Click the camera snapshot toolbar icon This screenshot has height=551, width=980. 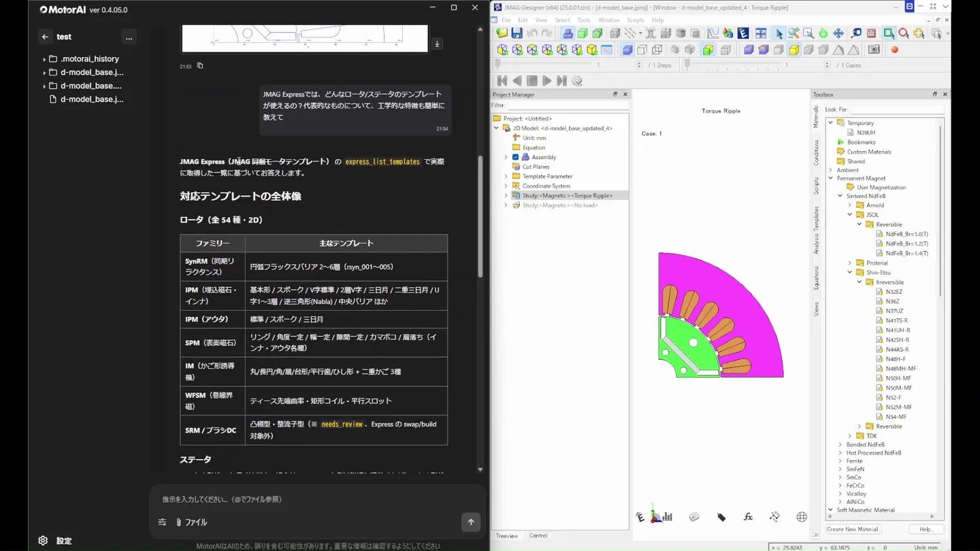[x=875, y=50]
